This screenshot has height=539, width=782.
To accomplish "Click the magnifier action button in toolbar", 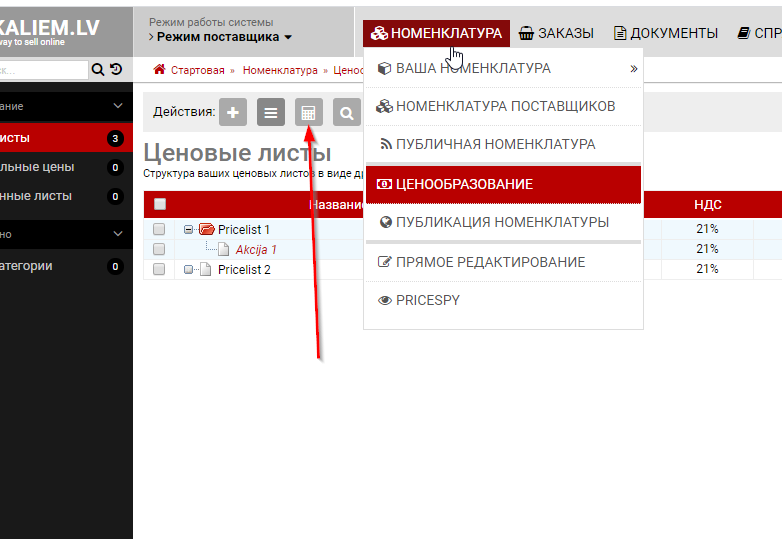I will [346, 113].
